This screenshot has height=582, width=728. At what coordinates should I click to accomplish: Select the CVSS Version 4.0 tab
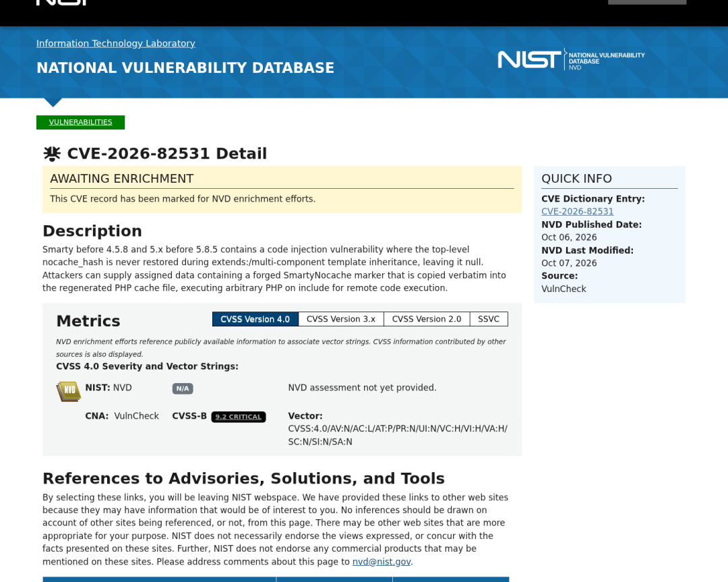[255, 319]
